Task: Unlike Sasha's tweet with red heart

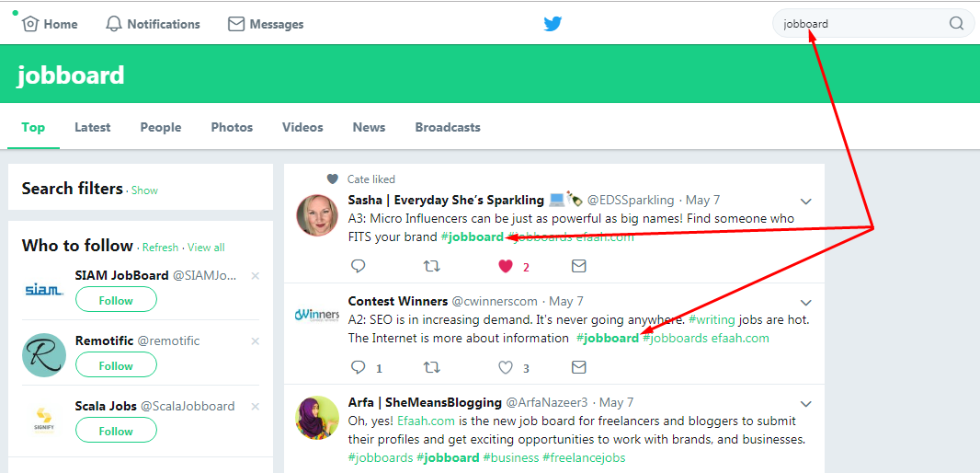Action: [505, 267]
